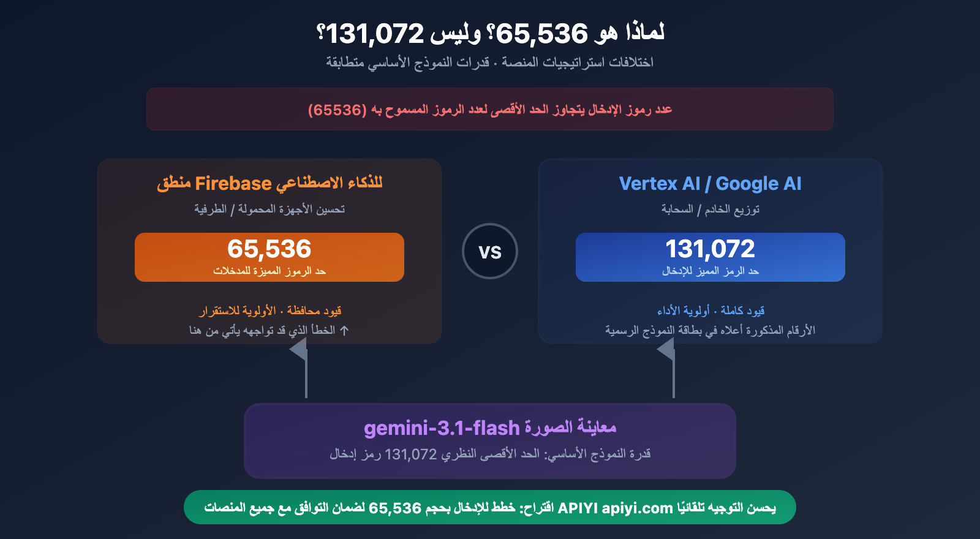The width and height of the screenshot is (980, 539).
Task: Click the gray subtitle under the main title
Action: coord(490,62)
